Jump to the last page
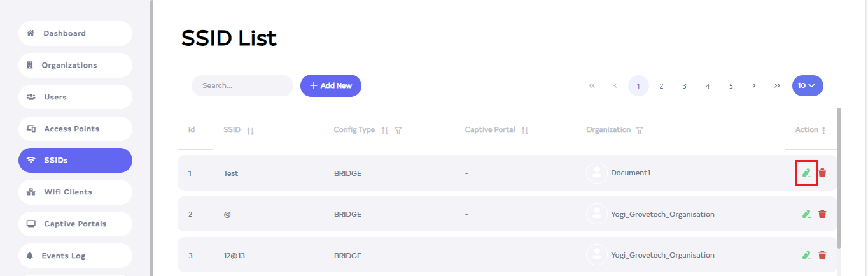The width and height of the screenshot is (868, 276). pos(777,85)
